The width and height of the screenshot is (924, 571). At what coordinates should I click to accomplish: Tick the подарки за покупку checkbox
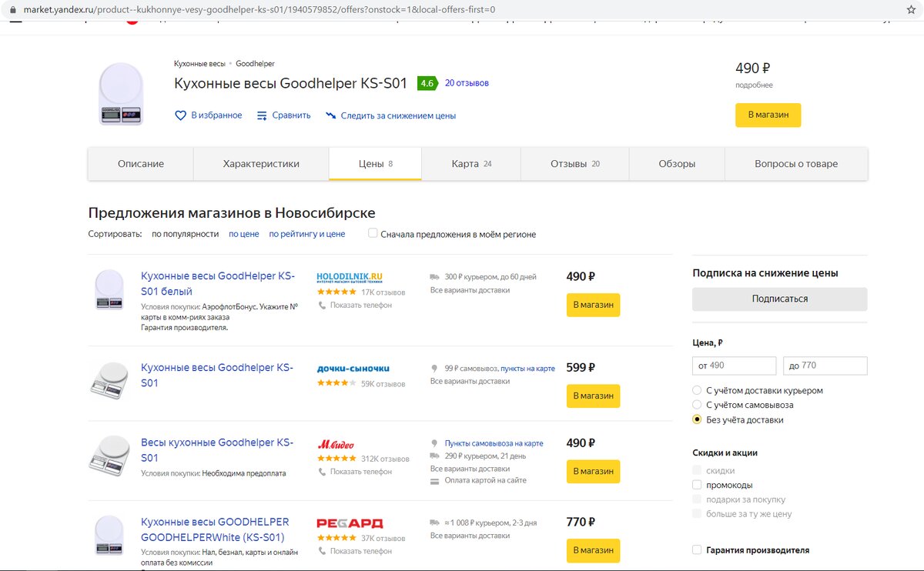point(697,499)
